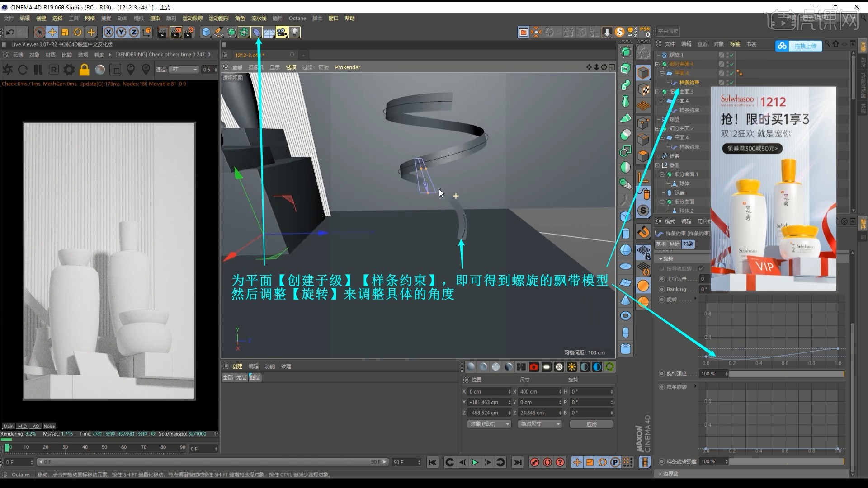Click the Octane daylight sun icon

click(572, 367)
